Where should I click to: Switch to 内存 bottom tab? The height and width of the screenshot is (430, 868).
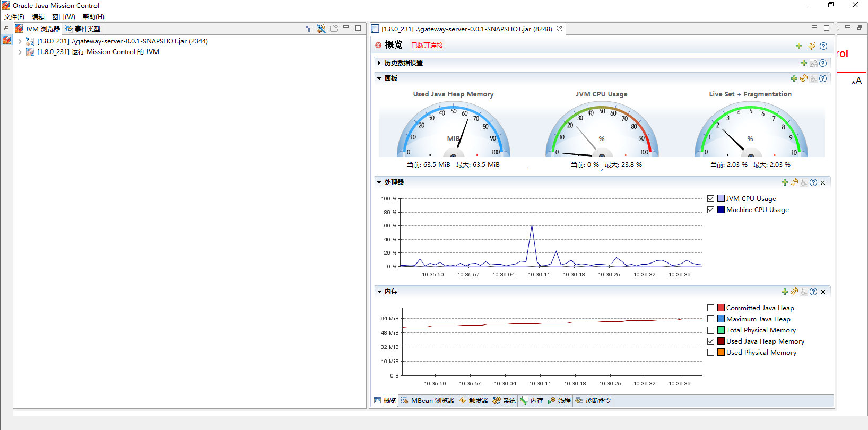pyautogui.click(x=532, y=401)
